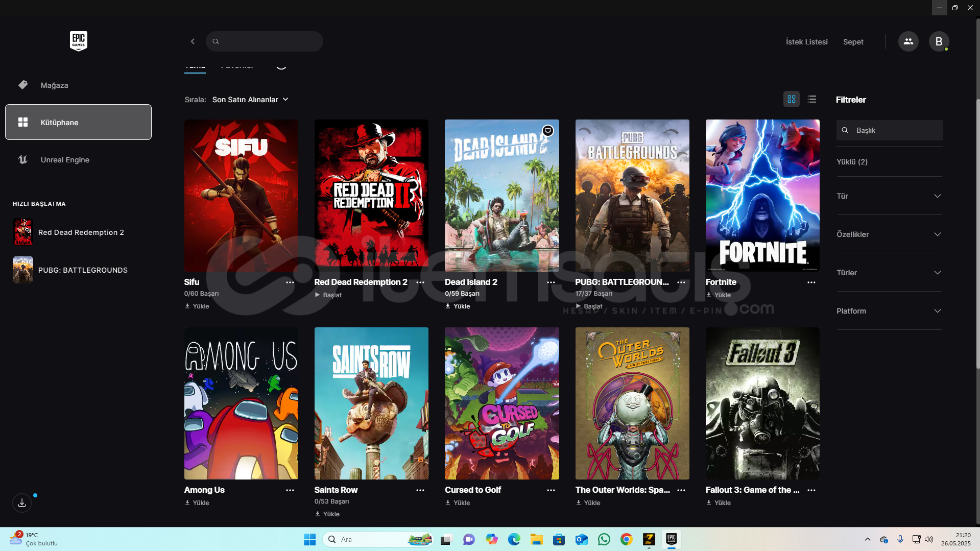Click Başlat under Red Dead Redemption 2
The width and height of the screenshot is (980, 551).
click(328, 295)
